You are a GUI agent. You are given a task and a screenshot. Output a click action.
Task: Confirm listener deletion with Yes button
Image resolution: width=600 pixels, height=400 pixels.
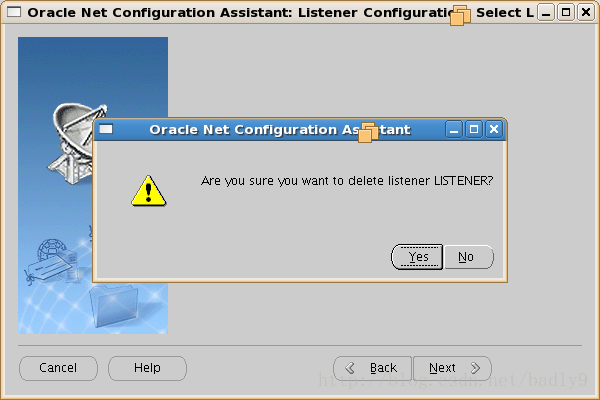[x=417, y=257]
